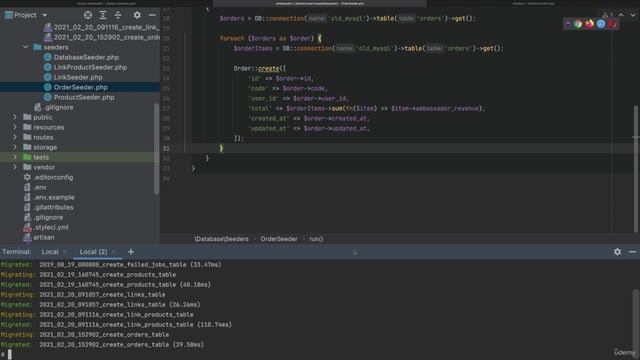This screenshot has width=640, height=360.
Task: Open the .env.example file
Action: 54,197
